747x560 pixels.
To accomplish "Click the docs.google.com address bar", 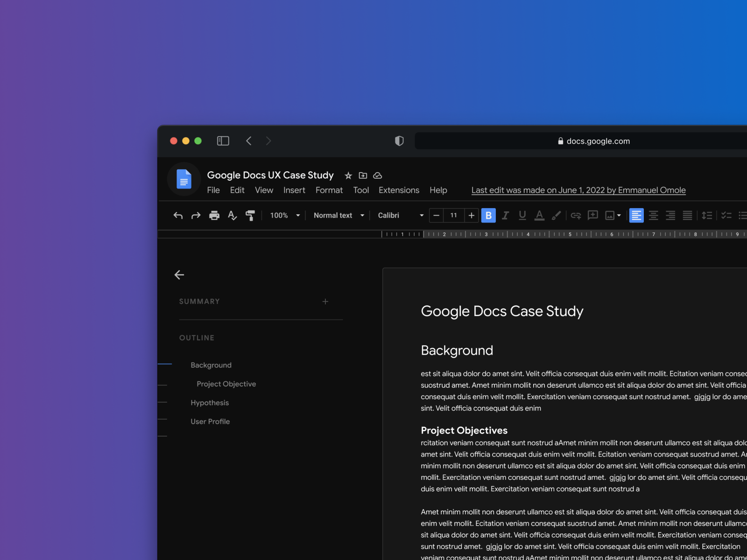I will point(581,141).
